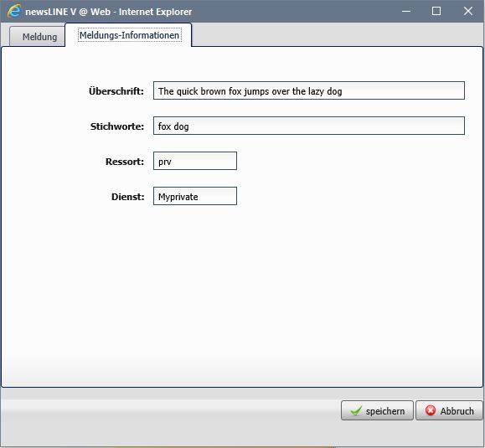Cancel using the Abbruch button
The height and width of the screenshot is (448, 485).
[x=449, y=410]
